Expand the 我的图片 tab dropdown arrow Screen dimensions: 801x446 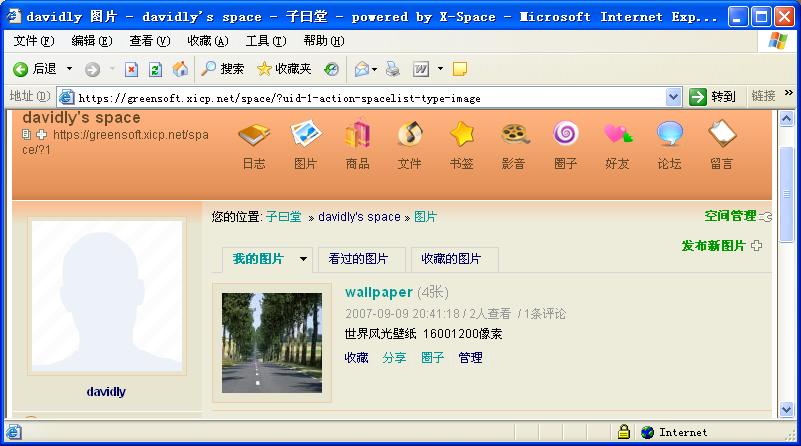(303, 259)
